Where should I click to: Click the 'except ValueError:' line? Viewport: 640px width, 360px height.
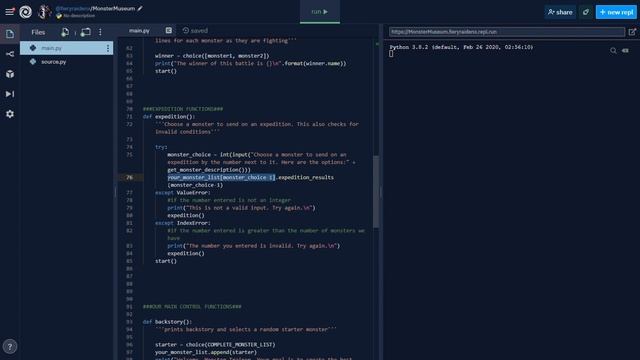[182, 192]
